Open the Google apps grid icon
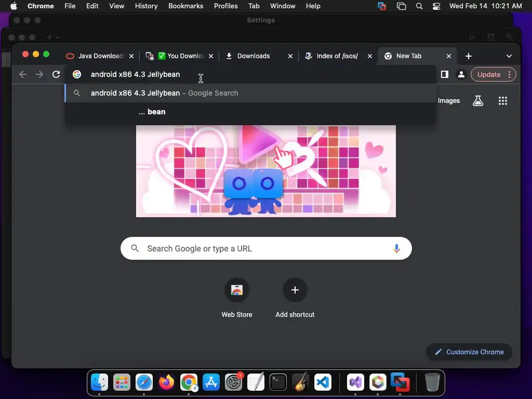 click(503, 101)
